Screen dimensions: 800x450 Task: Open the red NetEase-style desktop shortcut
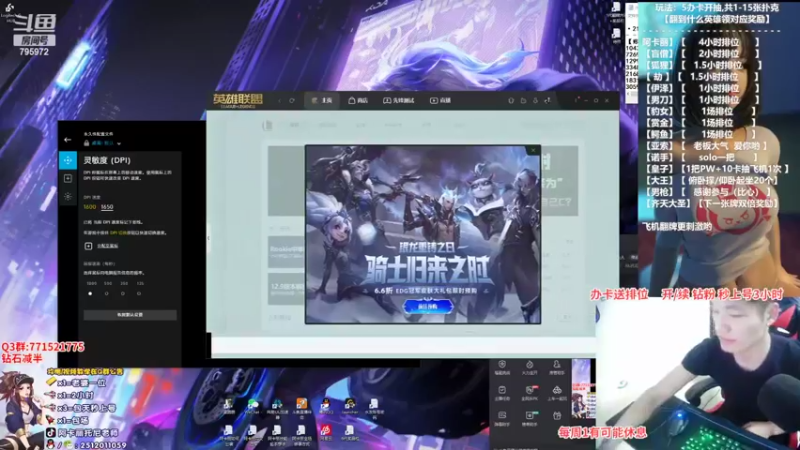coord(326,433)
